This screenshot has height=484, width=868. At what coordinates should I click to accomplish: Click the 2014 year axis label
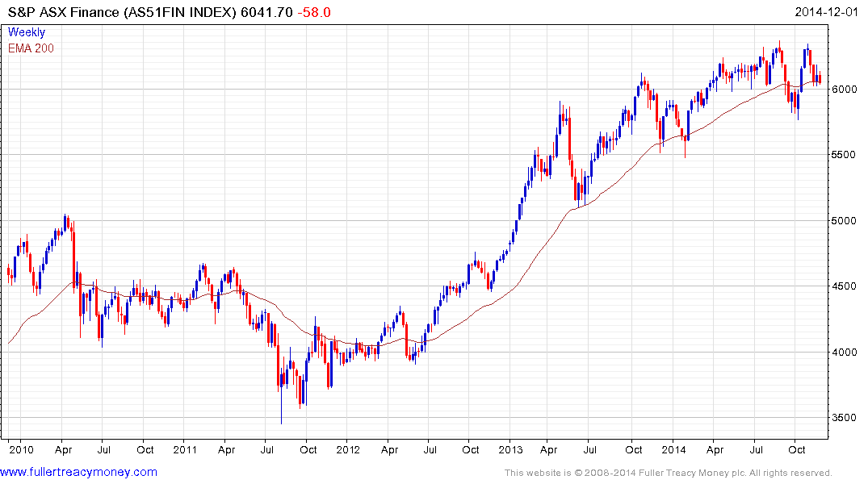673,449
